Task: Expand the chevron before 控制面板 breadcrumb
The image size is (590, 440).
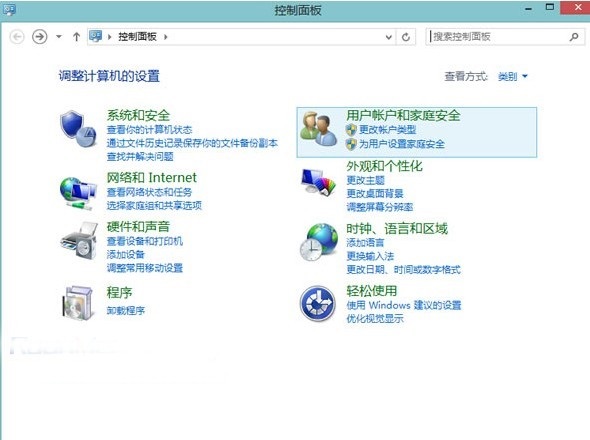Action: point(109,37)
